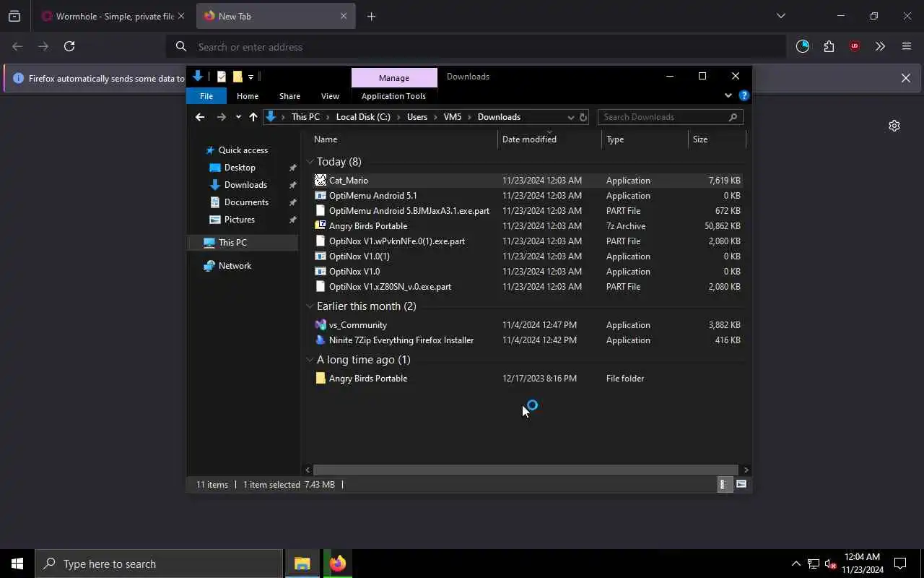Collapse the Today group
The width and height of the screenshot is (924, 578).
310,162
